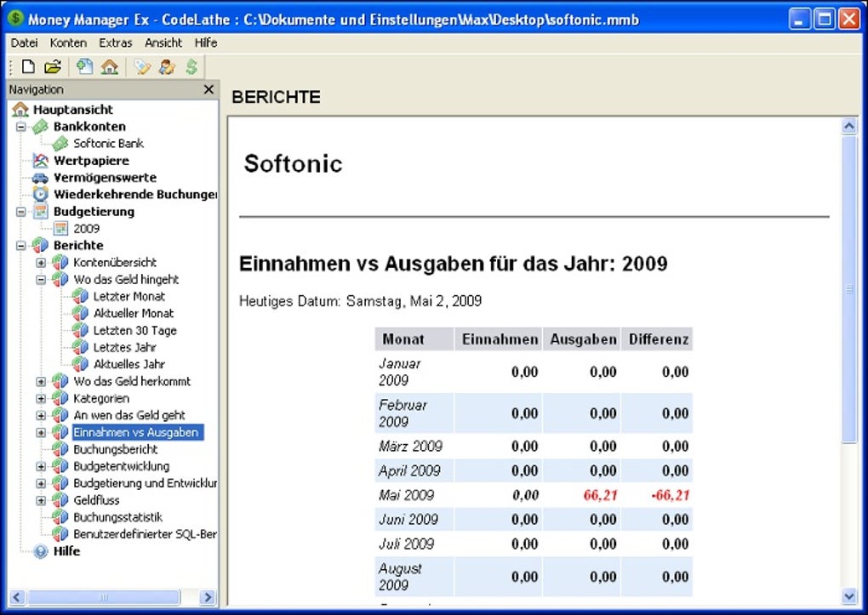
Task: Click the Softonic Bank account icon
Action: click(60, 144)
